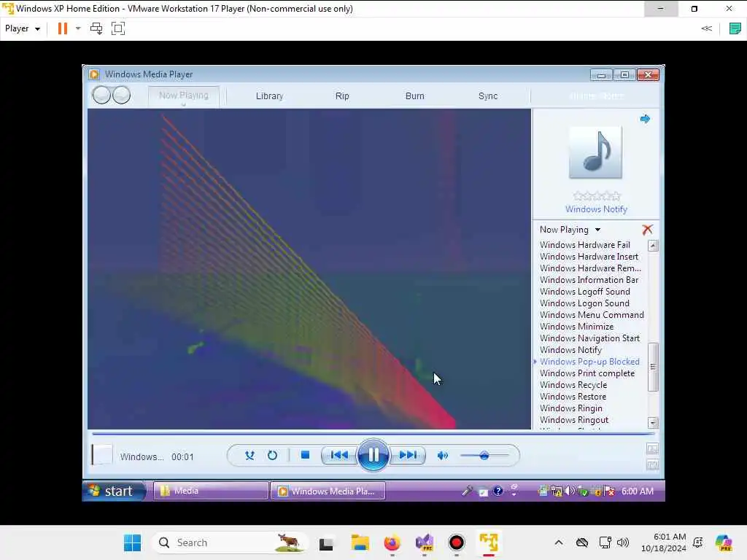This screenshot has width=747, height=560.
Task: Open the VMware Player menu
Action: coord(23,28)
